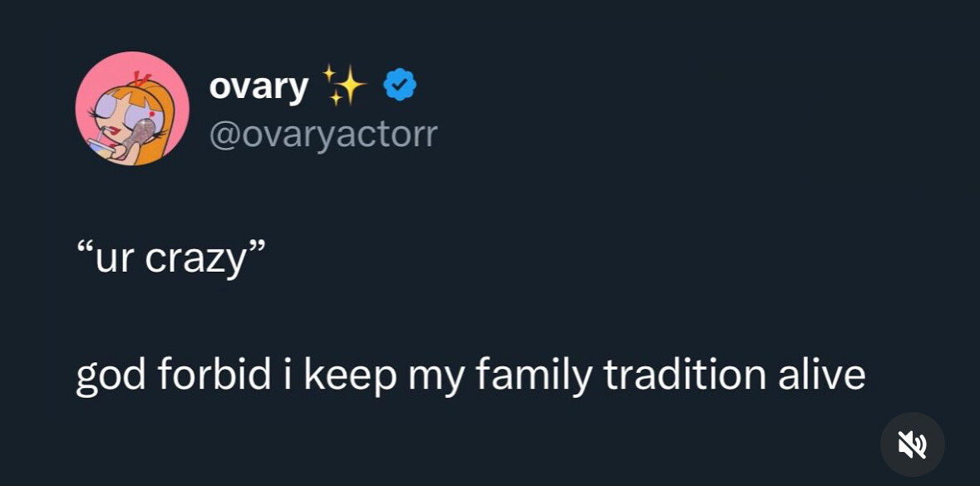Click the word "ur" in the quote
The height and width of the screenshot is (486, 980).
[114, 260]
